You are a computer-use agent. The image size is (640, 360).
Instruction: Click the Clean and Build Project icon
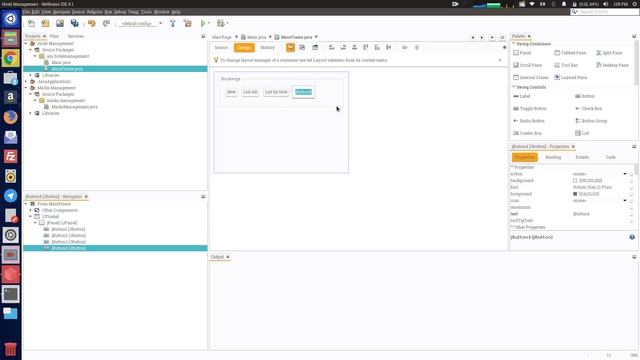click(188, 23)
